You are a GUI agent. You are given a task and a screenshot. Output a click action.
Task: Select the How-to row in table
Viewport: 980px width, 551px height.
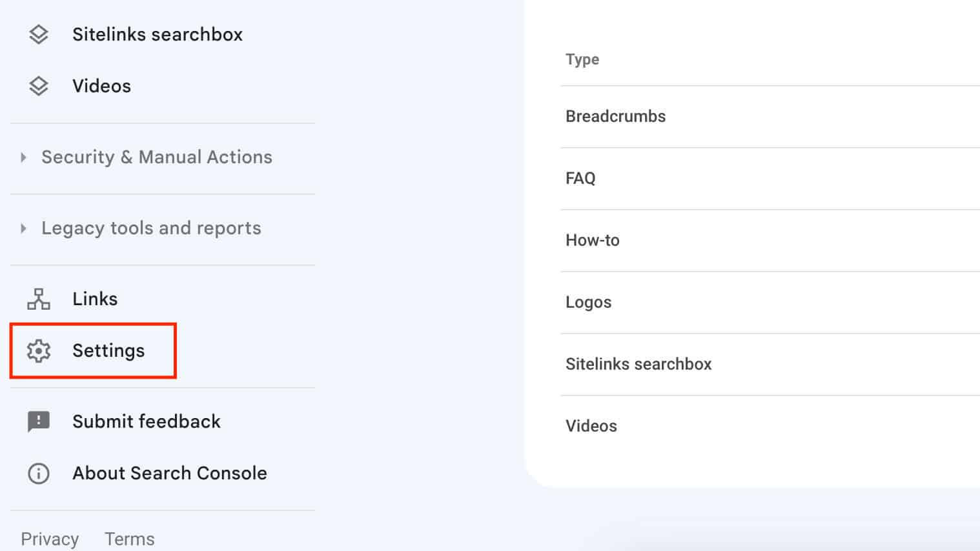(x=770, y=241)
